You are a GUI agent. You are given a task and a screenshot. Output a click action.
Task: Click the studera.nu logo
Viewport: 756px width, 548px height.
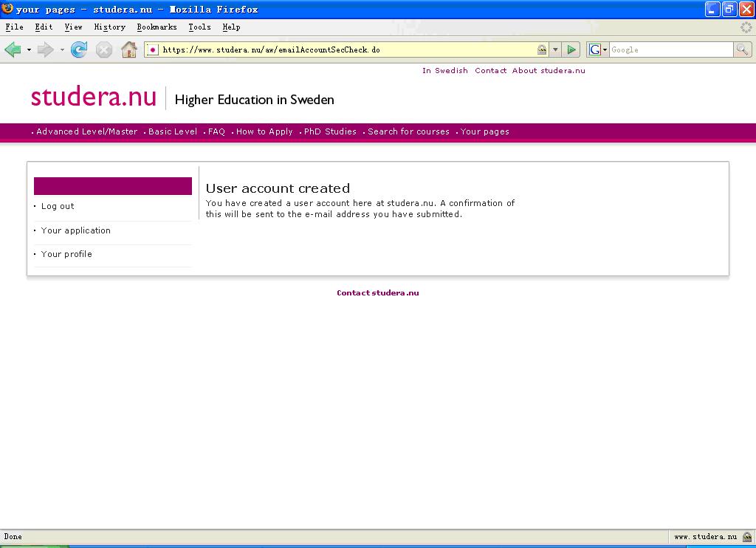click(x=94, y=97)
